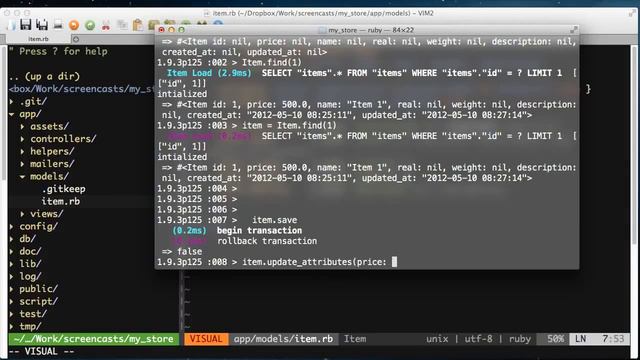This screenshot has width=640, height=360.
Task: Click the 'Press ? for help' line
Action: click(58, 51)
